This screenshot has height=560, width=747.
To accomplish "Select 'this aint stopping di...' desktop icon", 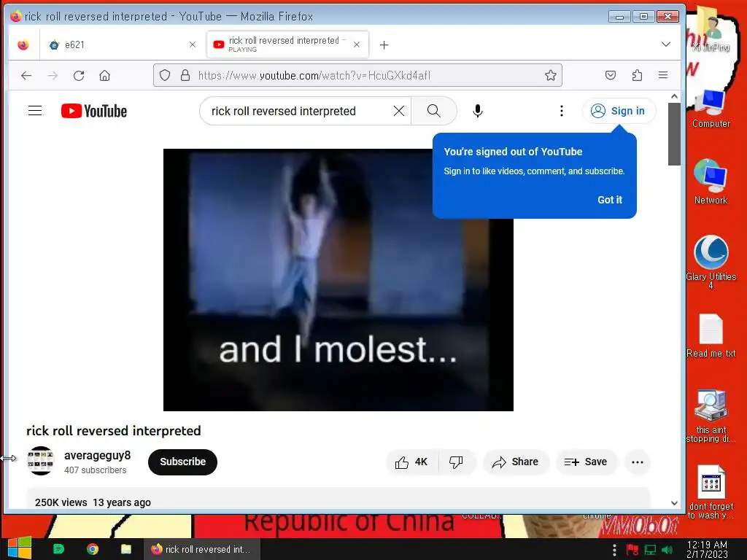I will (711, 416).
